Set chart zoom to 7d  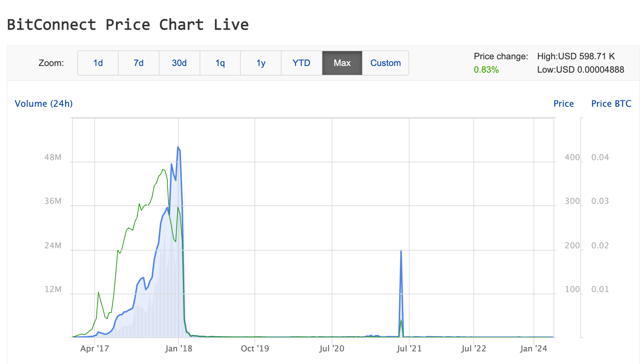coord(139,63)
